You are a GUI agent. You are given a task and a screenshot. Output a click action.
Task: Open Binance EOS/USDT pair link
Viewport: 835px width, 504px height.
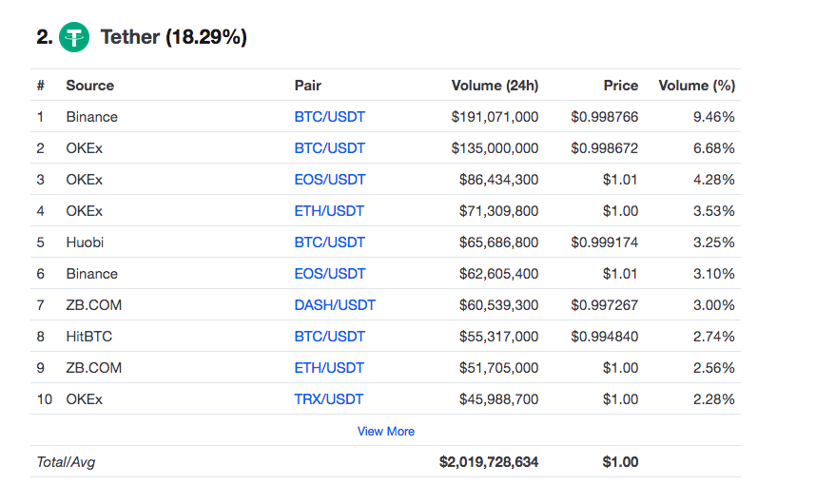(x=330, y=274)
